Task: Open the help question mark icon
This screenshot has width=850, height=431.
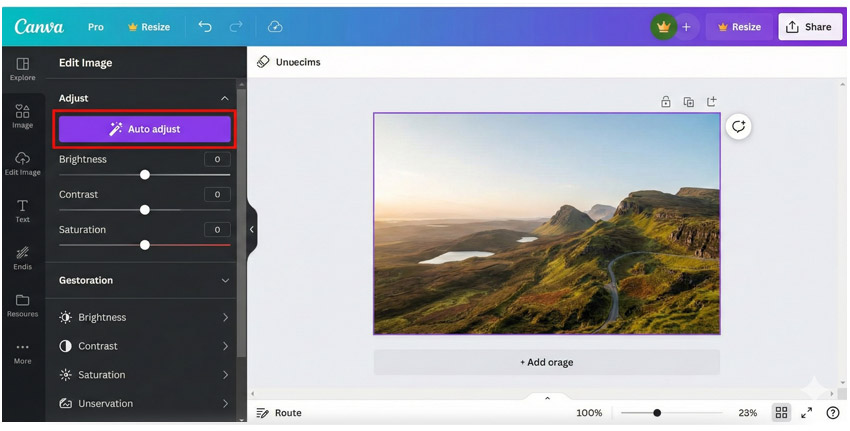Action: point(832,413)
